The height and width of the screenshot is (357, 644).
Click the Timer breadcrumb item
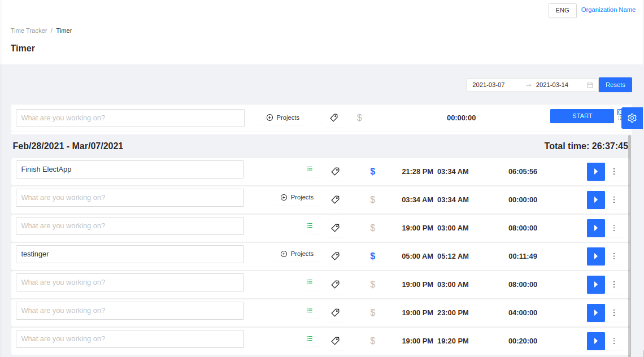pos(64,31)
